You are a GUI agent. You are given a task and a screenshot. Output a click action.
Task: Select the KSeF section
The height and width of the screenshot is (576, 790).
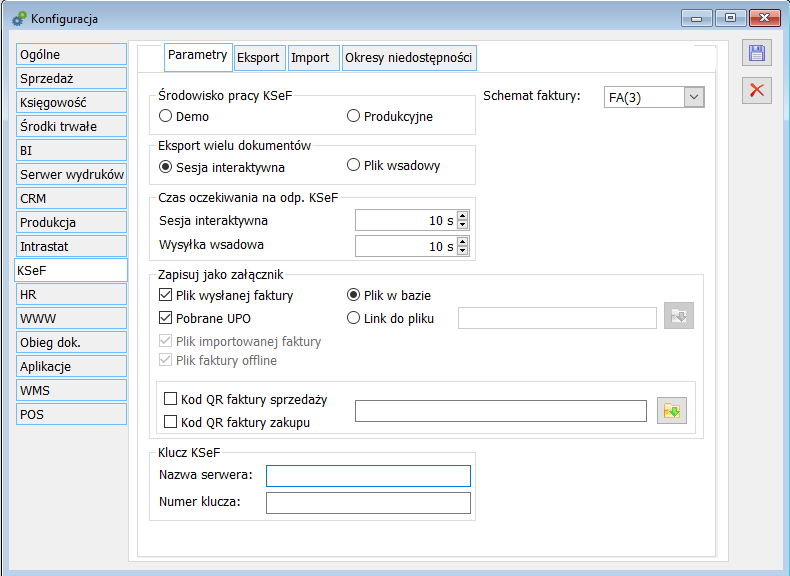coord(71,270)
